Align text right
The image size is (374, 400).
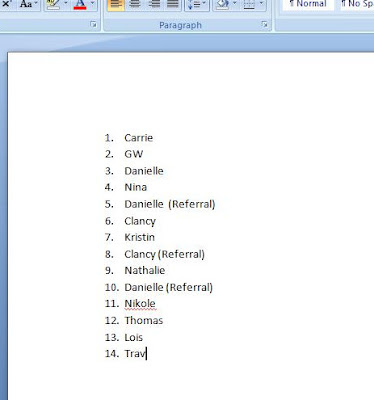point(154,4)
